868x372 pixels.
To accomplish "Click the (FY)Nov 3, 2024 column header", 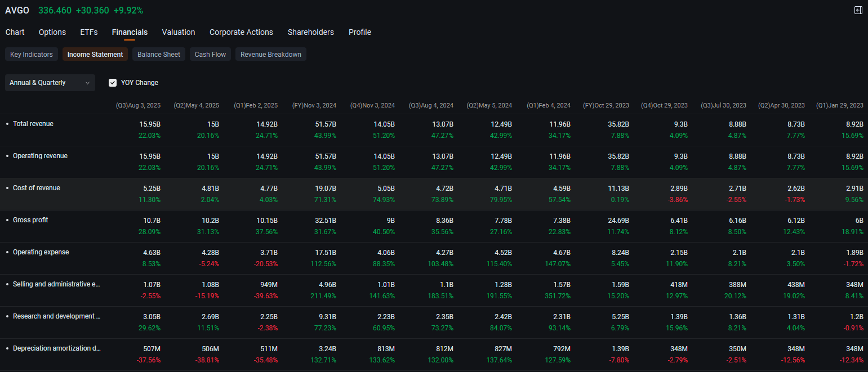I will coord(314,105).
